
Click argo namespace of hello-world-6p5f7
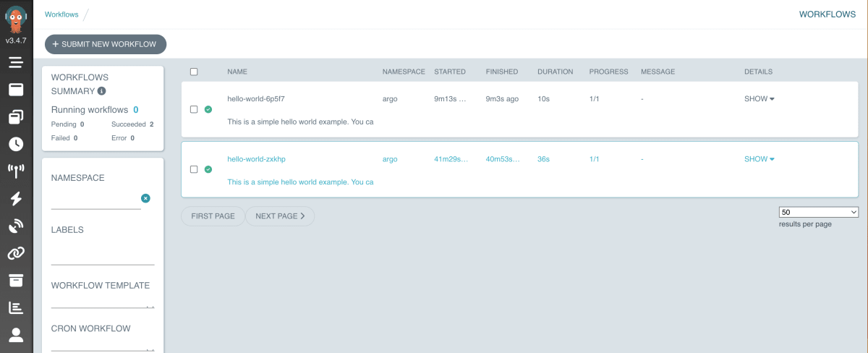coord(390,98)
